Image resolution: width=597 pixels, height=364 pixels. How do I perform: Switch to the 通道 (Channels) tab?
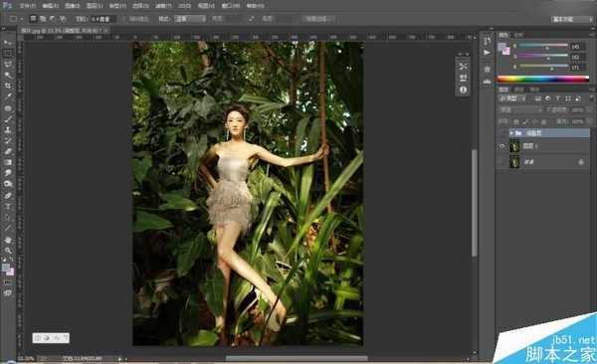(519, 90)
